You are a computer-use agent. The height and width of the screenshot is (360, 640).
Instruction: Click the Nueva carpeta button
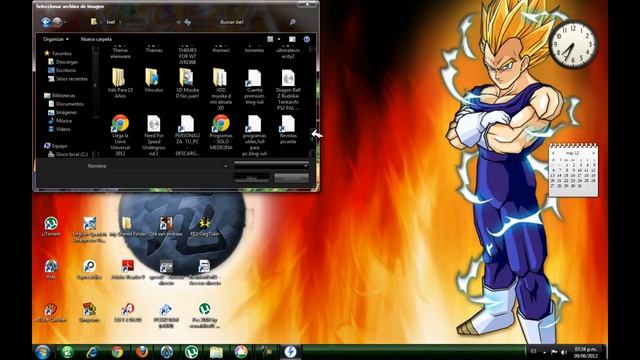(96, 39)
